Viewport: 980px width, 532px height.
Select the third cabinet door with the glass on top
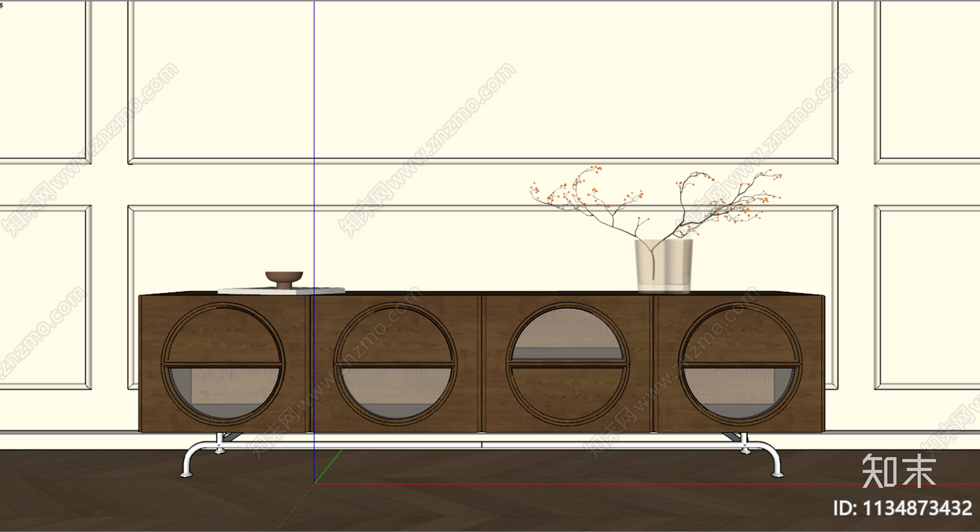click(x=567, y=364)
